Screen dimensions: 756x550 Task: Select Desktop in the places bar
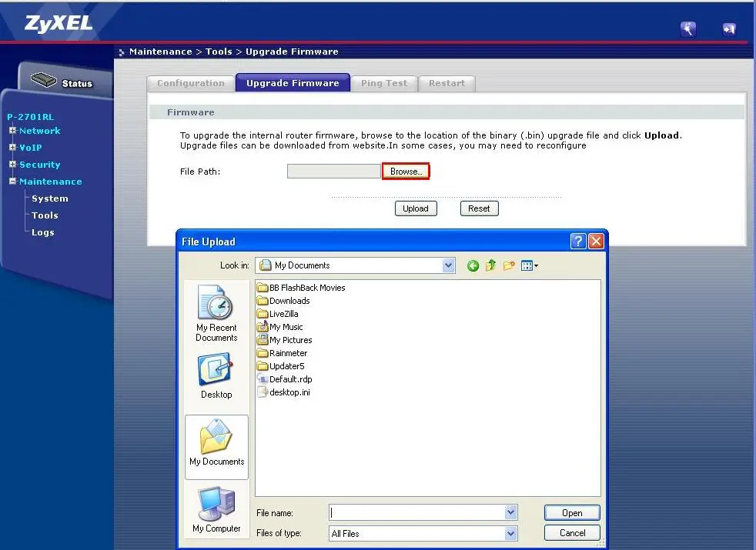216,376
